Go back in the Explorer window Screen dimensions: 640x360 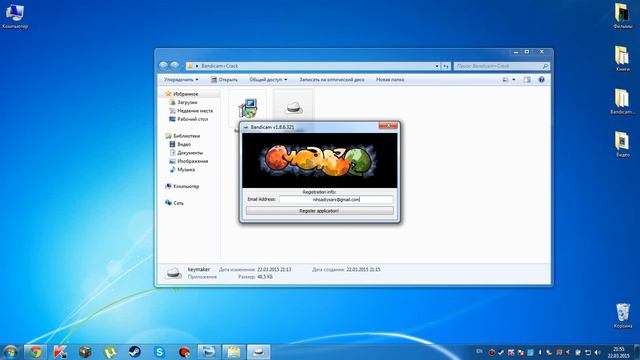pos(164,66)
